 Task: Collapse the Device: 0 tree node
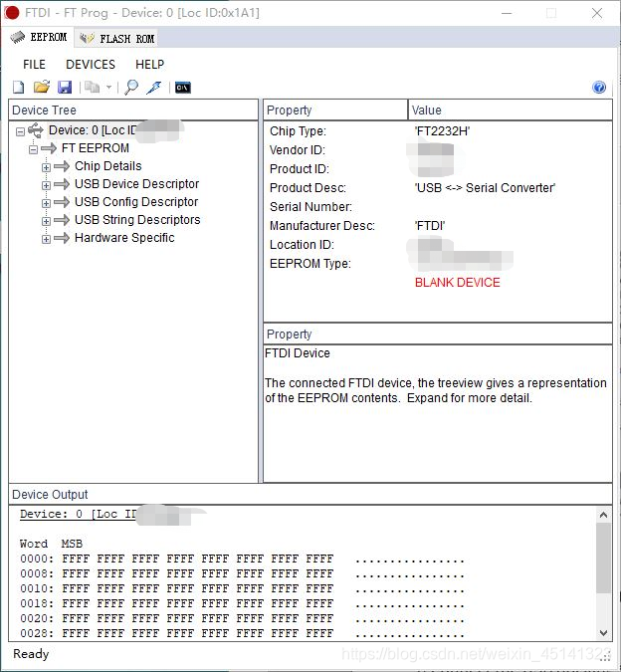pyautogui.click(x=20, y=131)
